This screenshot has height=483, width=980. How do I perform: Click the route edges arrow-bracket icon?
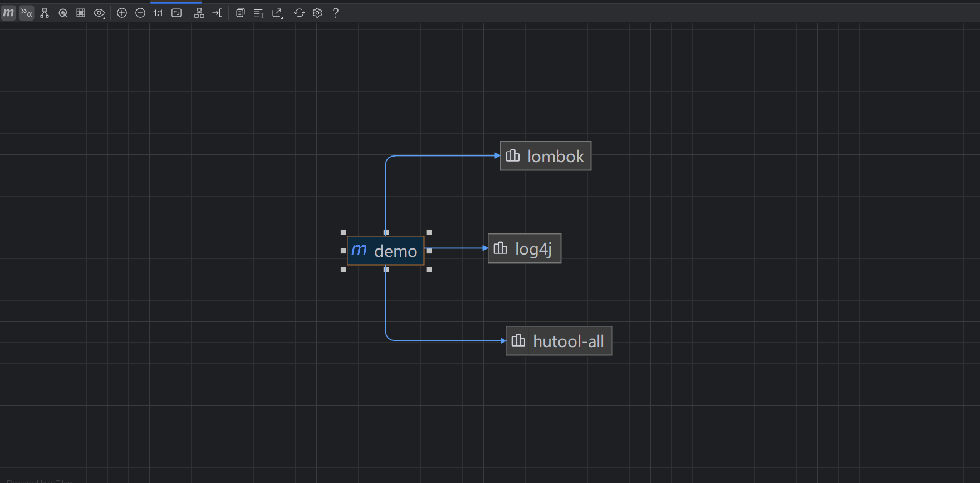pyautogui.click(x=217, y=13)
